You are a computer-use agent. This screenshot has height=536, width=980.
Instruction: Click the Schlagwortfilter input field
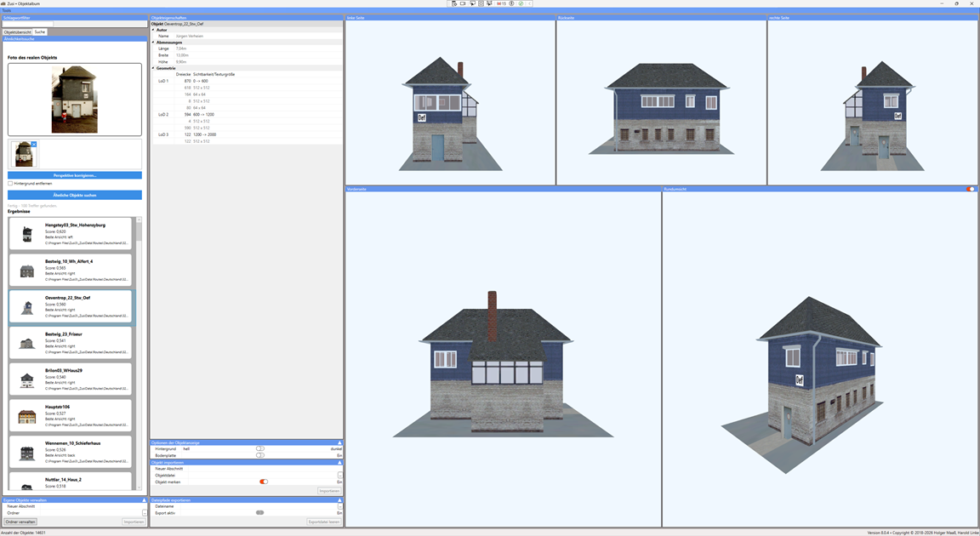pyautogui.click(x=29, y=25)
